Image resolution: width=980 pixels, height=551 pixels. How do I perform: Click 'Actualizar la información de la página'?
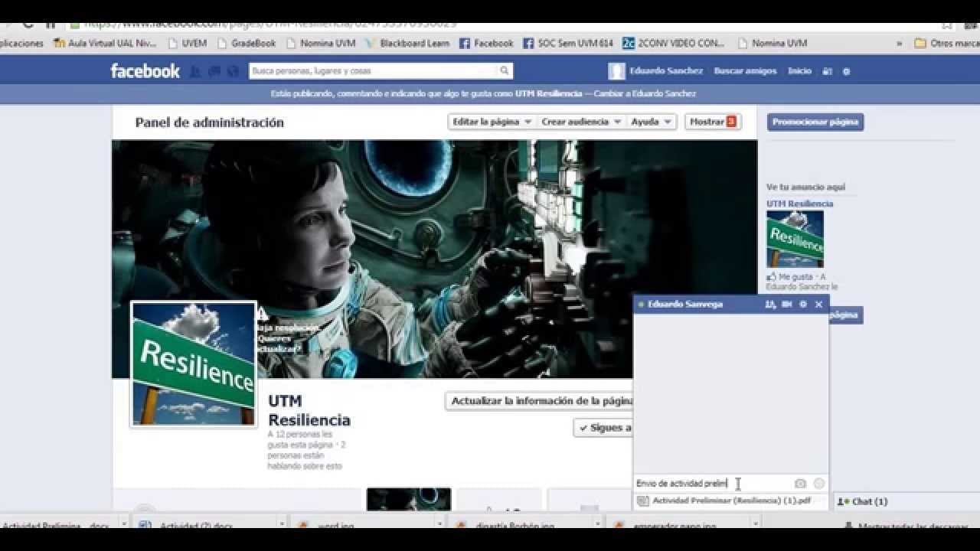pos(544,400)
